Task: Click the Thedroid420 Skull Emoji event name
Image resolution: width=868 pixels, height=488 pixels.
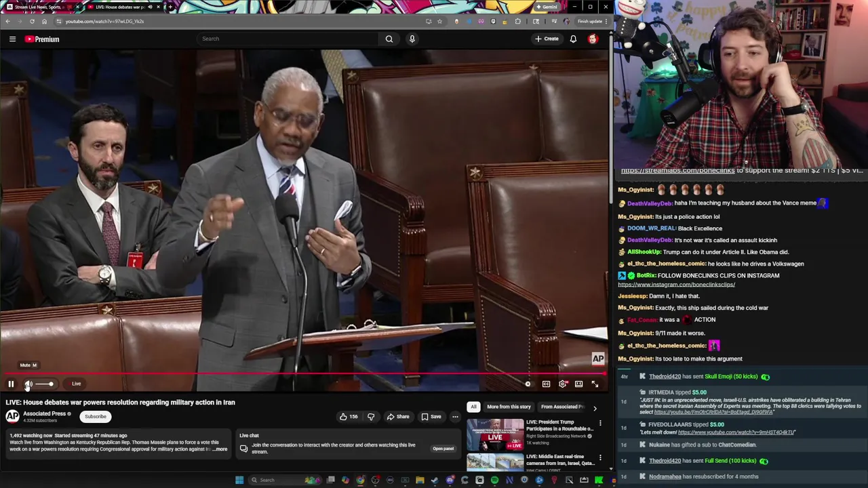Action: pyautogui.click(x=666, y=376)
